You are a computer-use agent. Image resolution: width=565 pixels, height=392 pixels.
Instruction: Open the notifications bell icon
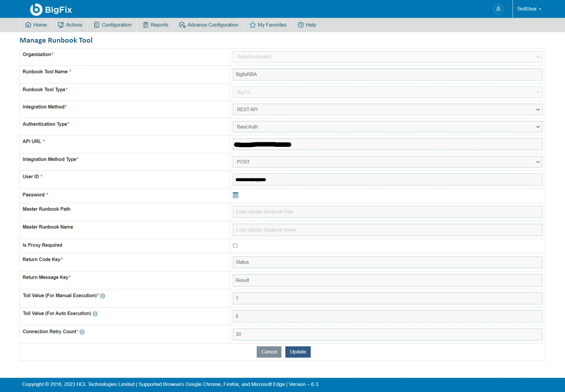tap(498, 9)
